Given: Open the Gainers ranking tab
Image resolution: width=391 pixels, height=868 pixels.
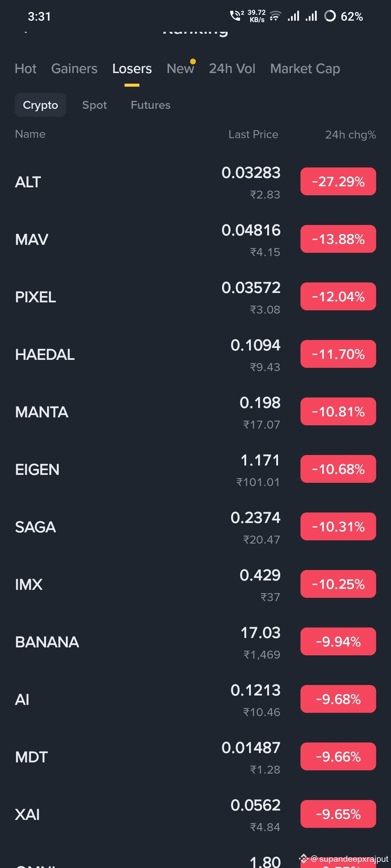Looking at the screenshot, I should (74, 69).
